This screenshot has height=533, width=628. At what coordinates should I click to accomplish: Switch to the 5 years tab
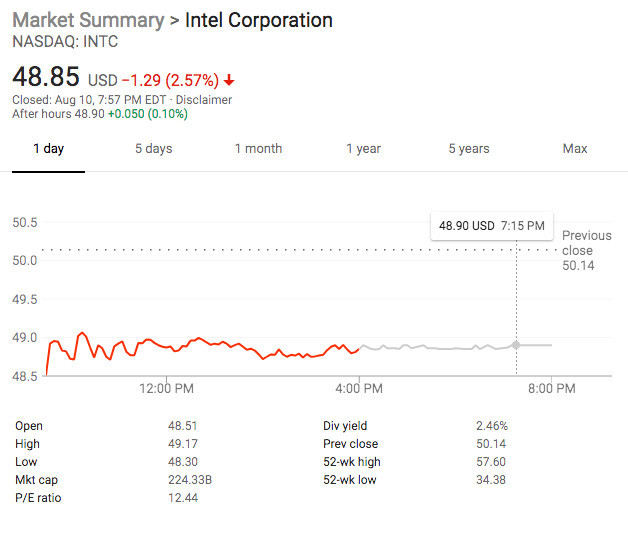point(469,149)
